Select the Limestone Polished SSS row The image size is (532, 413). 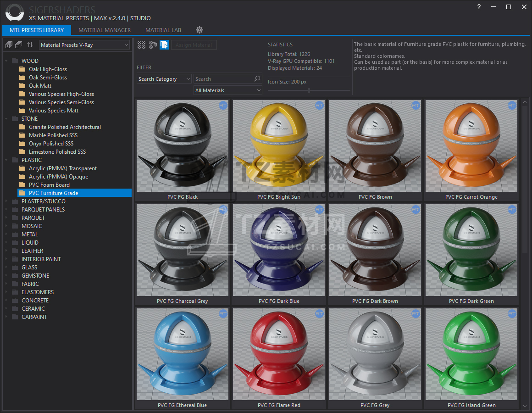(x=74, y=152)
